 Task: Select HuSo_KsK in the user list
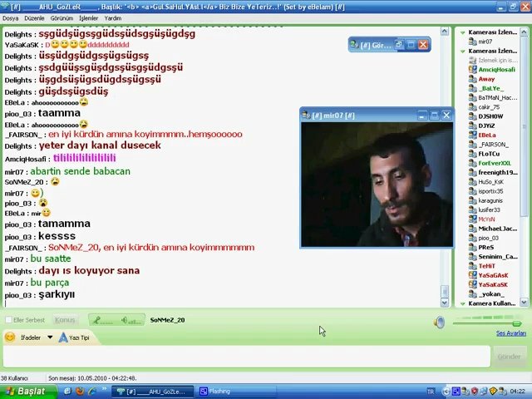(x=490, y=182)
